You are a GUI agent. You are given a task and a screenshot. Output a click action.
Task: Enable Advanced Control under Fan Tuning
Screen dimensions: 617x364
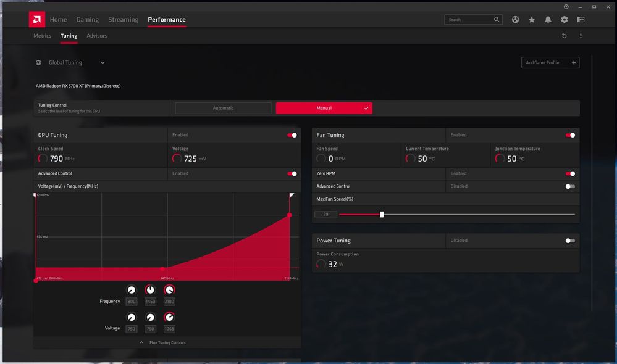pos(570,186)
